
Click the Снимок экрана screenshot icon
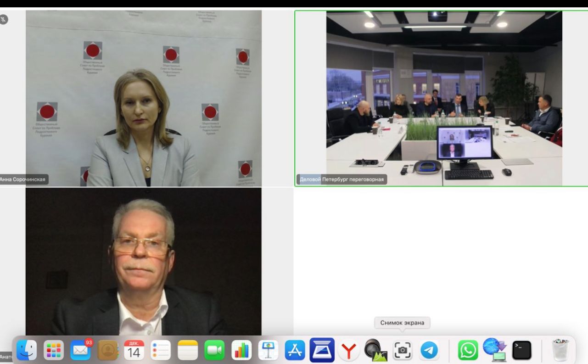(403, 351)
